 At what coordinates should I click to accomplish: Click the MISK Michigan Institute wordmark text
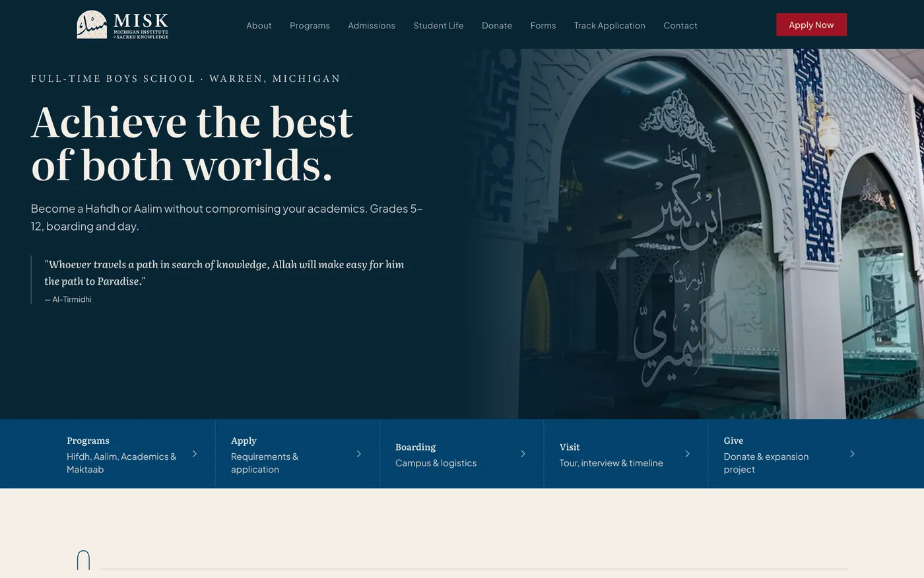pos(141,26)
